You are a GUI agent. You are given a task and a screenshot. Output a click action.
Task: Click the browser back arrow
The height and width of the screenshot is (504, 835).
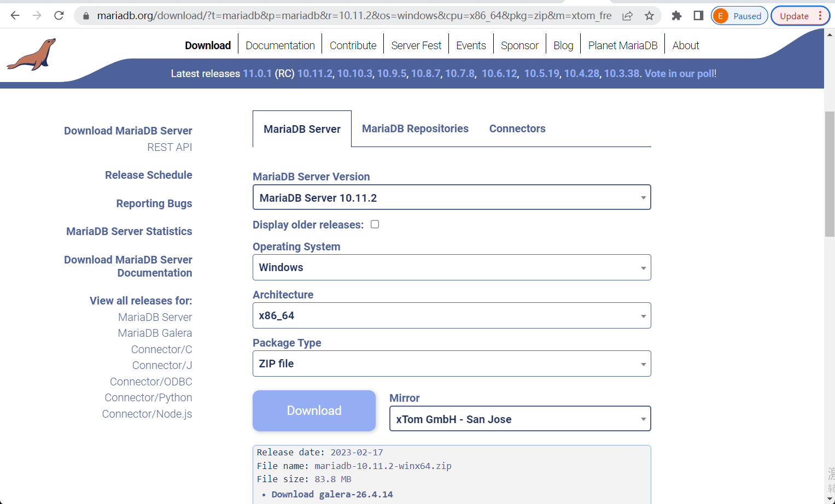15,16
